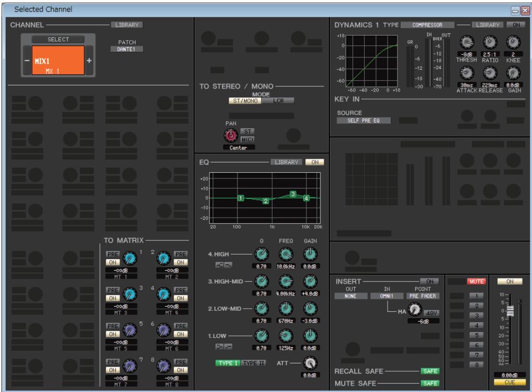Screen dimensions: 532x392
Task: Open the KEY IN SOURCE selector
Action: tap(363, 120)
